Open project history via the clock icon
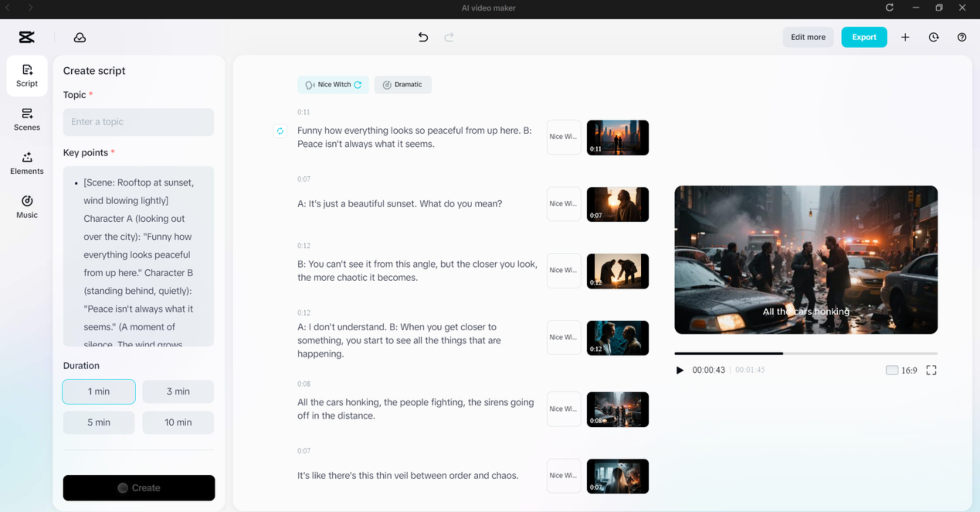This screenshot has width=980, height=512. (934, 37)
